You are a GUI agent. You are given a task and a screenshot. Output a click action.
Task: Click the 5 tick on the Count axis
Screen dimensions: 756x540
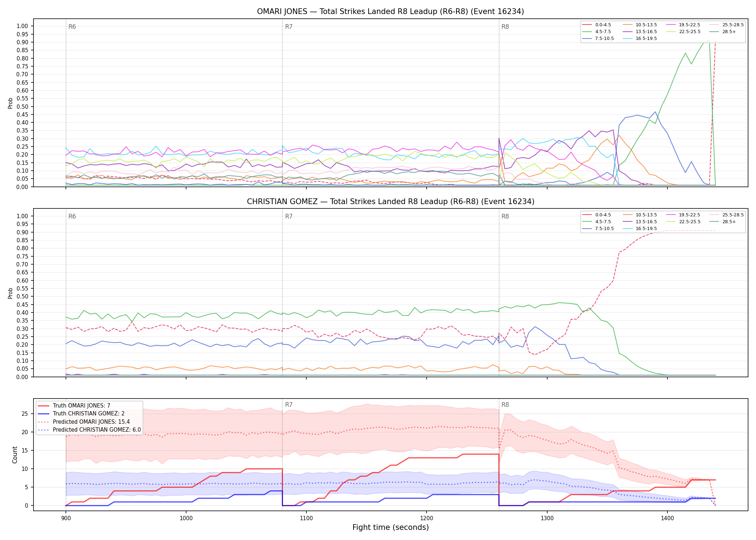(26, 487)
